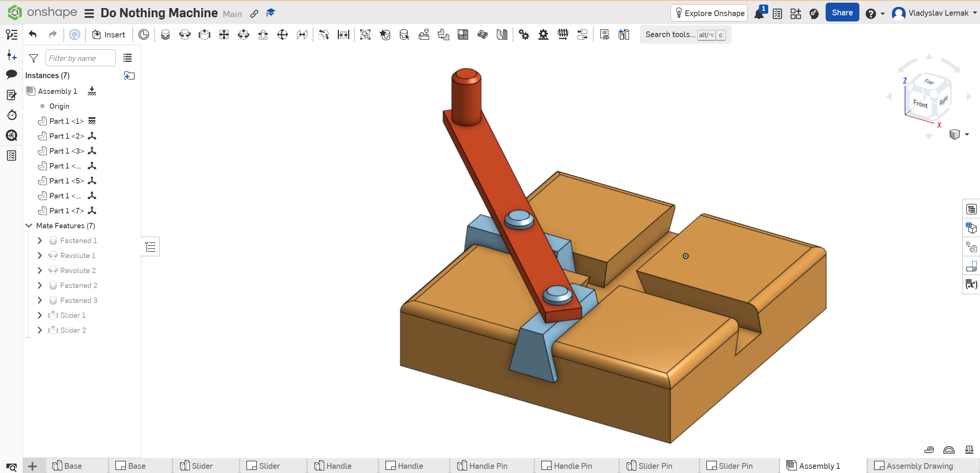This screenshot has height=473, width=980.
Task: Click the Undo arrow icon
Action: [x=33, y=35]
